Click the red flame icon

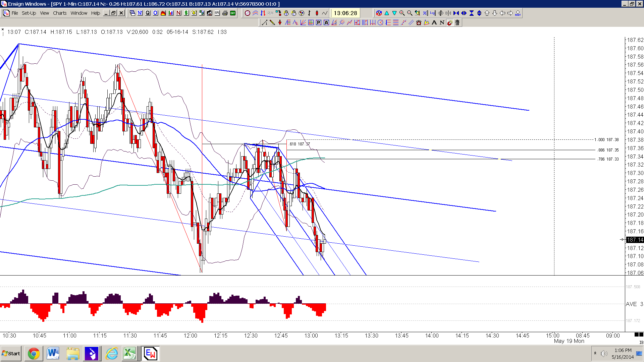pyautogui.click(x=163, y=13)
